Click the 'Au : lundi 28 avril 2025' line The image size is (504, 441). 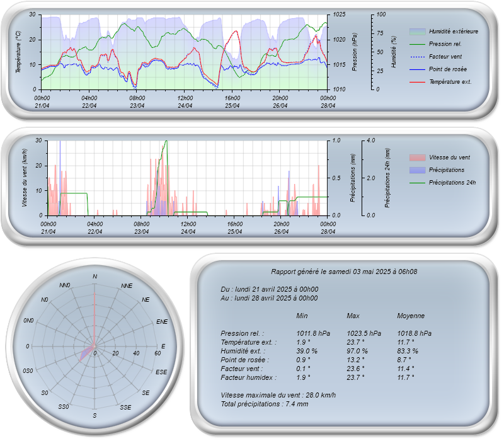tap(269, 298)
